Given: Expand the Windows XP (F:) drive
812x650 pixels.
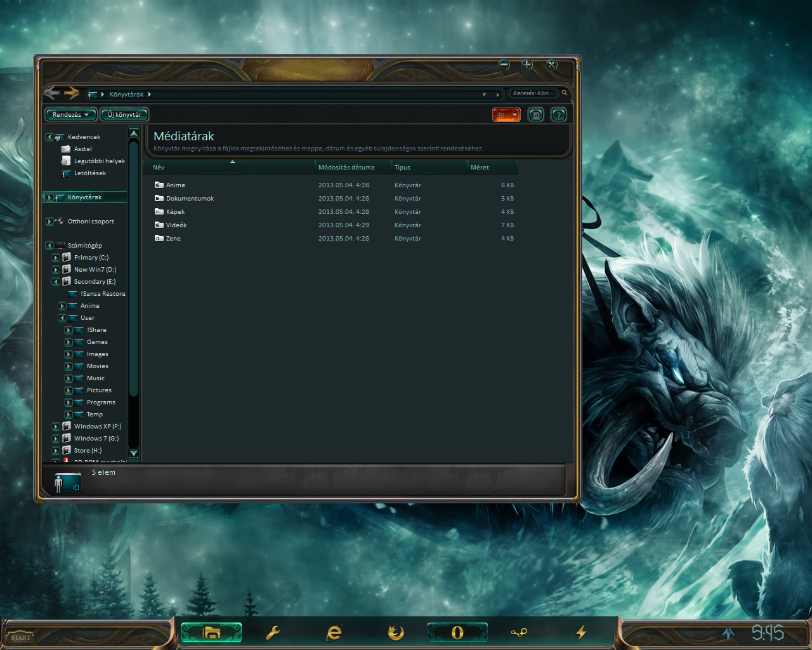Looking at the screenshot, I should (x=56, y=427).
